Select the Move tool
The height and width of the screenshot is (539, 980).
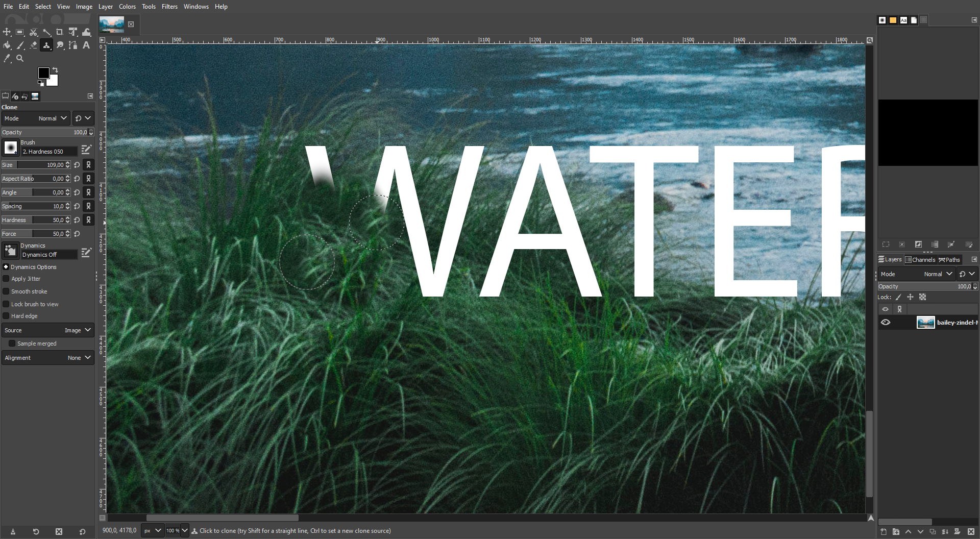[x=7, y=32]
